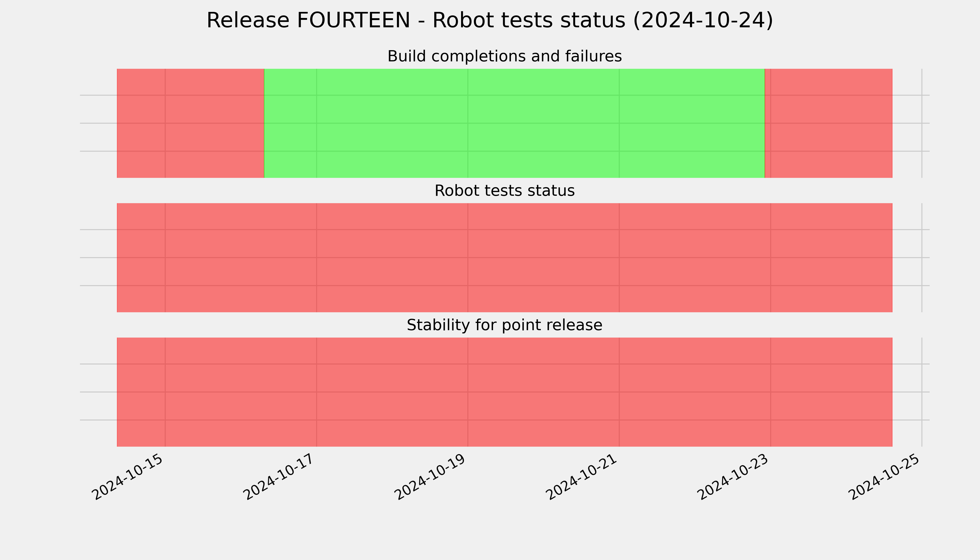Click the 2024-10-19 gridline inside the green build region
980x560 pixels.
pyautogui.click(x=468, y=123)
